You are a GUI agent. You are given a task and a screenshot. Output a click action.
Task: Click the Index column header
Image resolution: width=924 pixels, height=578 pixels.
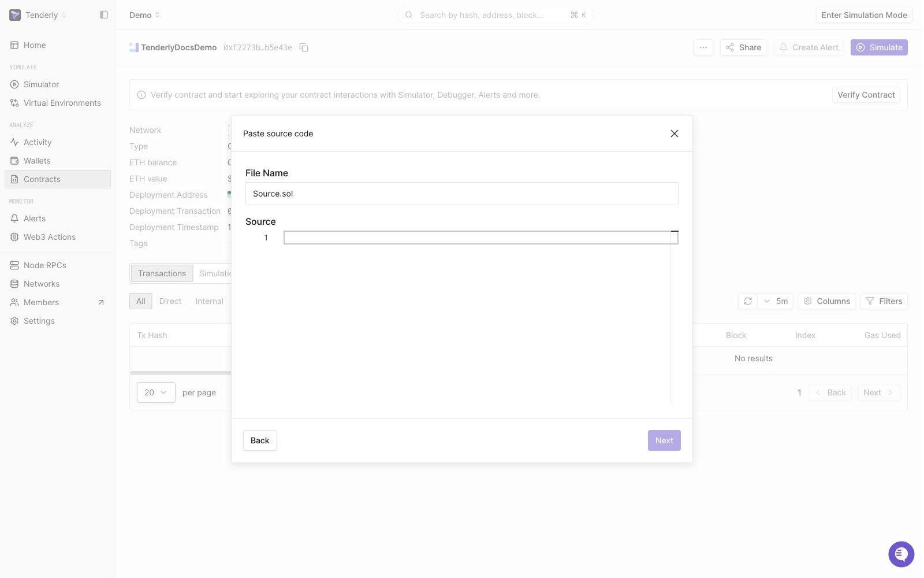pos(805,335)
